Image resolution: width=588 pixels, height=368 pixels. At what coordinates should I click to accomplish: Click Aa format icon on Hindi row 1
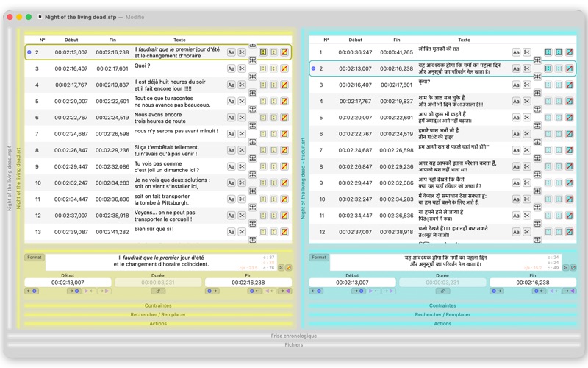(516, 52)
